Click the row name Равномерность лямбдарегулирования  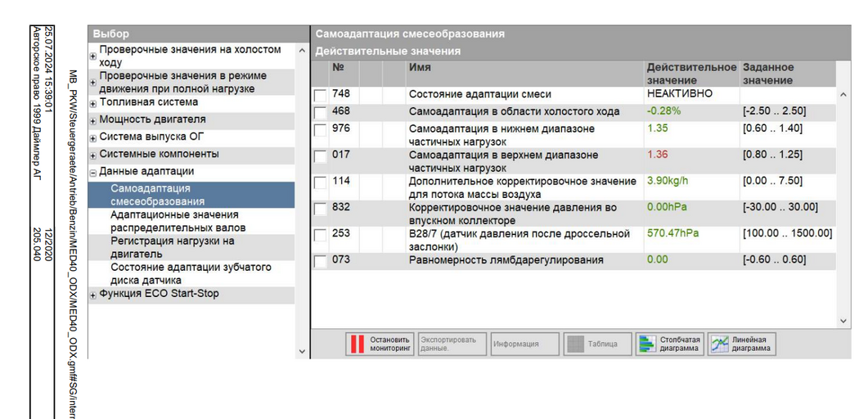506,259
